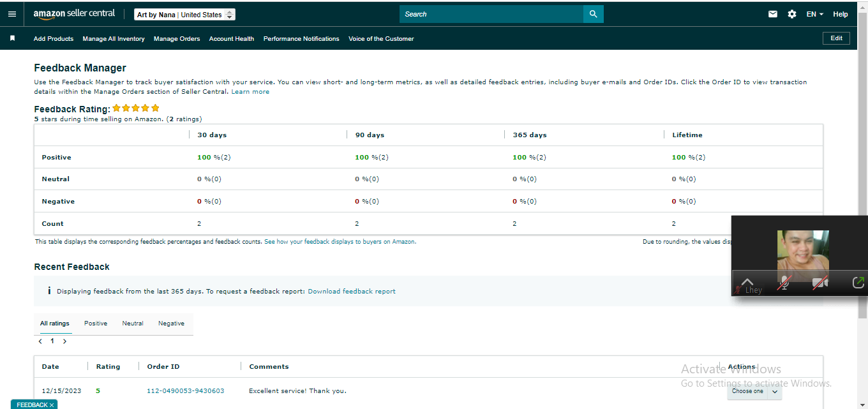Viewport: 868px width, 409px height.
Task: Select the Negative ratings tab
Action: pyautogui.click(x=171, y=323)
